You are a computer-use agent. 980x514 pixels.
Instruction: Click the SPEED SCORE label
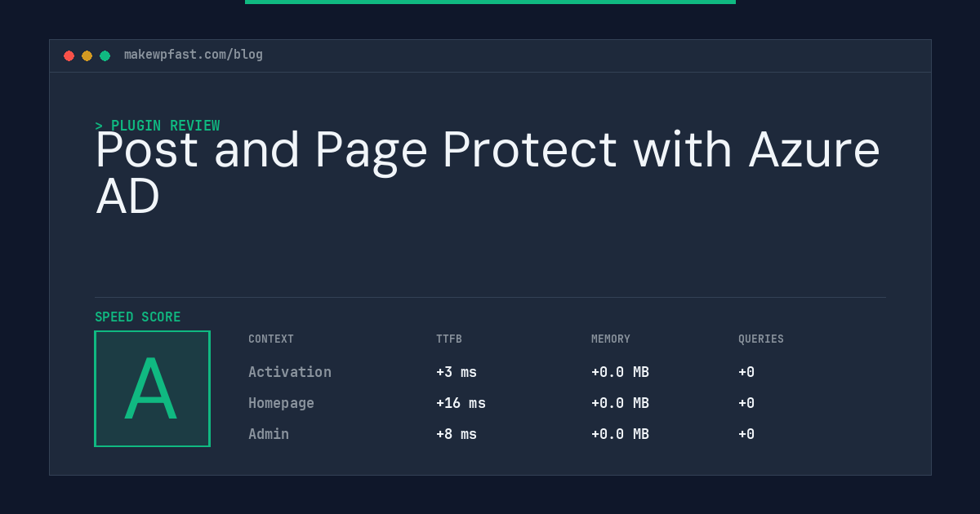click(x=138, y=317)
